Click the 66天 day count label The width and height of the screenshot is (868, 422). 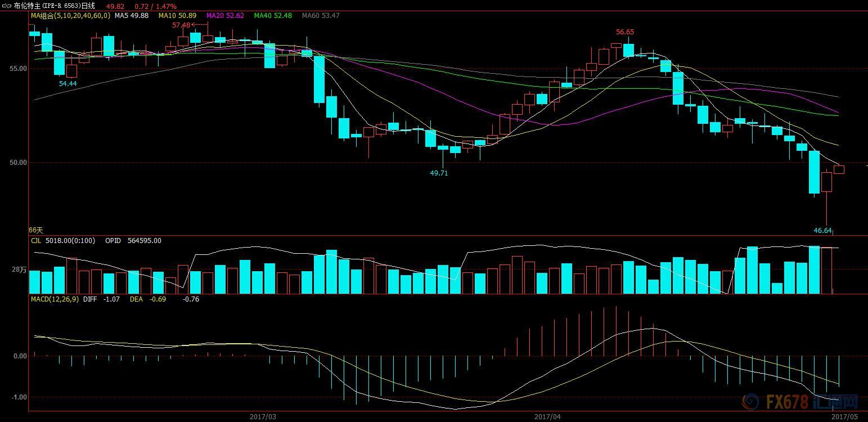point(36,230)
